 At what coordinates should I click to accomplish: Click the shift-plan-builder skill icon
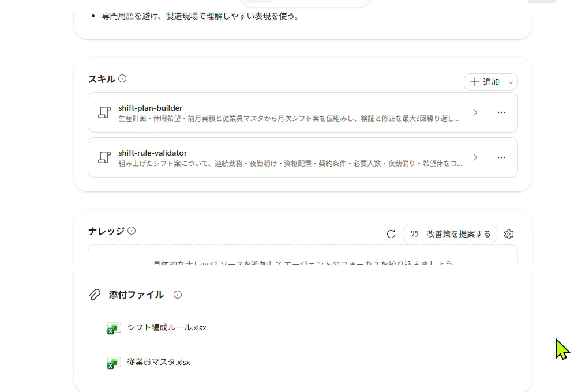pyautogui.click(x=104, y=112)
